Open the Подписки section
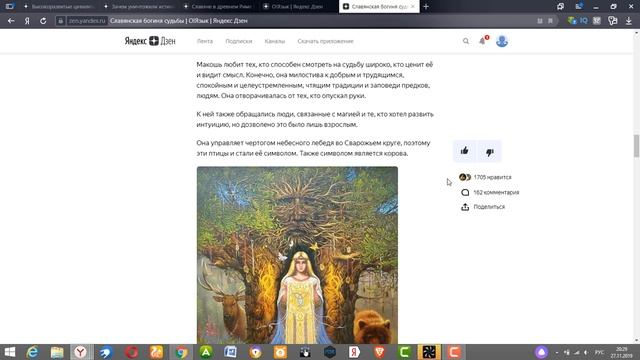Screen dimensions: 640x360 coord(239,41)
